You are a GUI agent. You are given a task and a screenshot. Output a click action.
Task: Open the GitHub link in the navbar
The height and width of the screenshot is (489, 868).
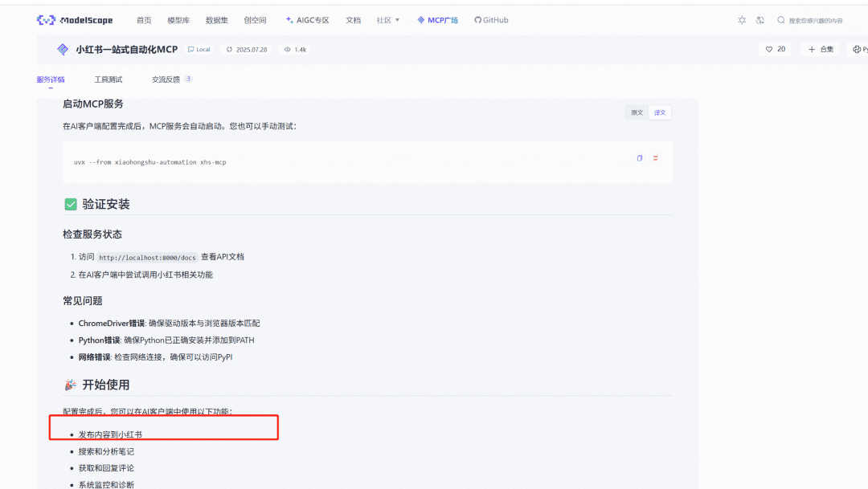491,20
